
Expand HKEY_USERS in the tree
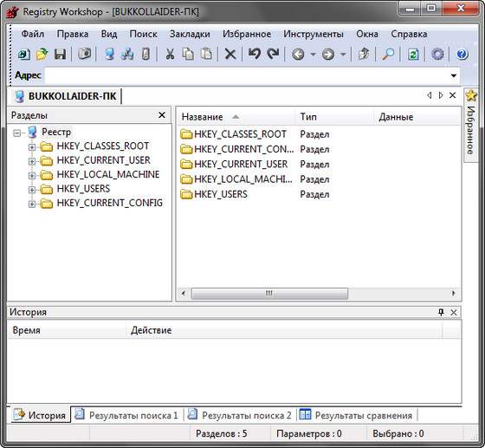click(32, 190)
